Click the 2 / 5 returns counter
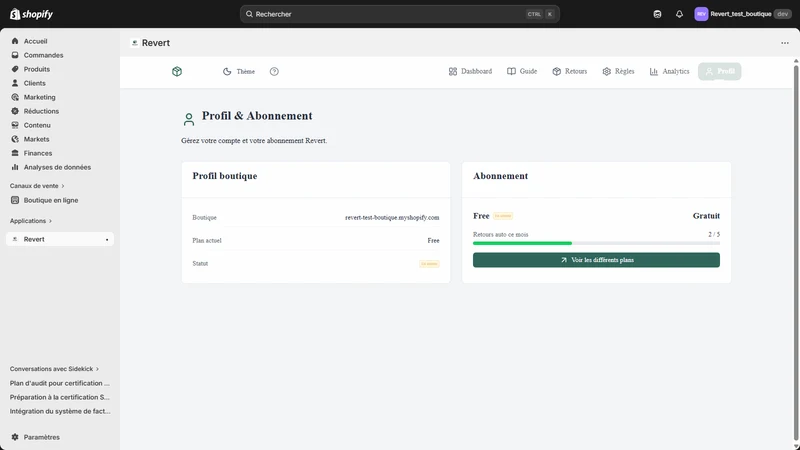The height and width of the screenshot is (450, 800). pyautogui.click(x=714, y=235)
